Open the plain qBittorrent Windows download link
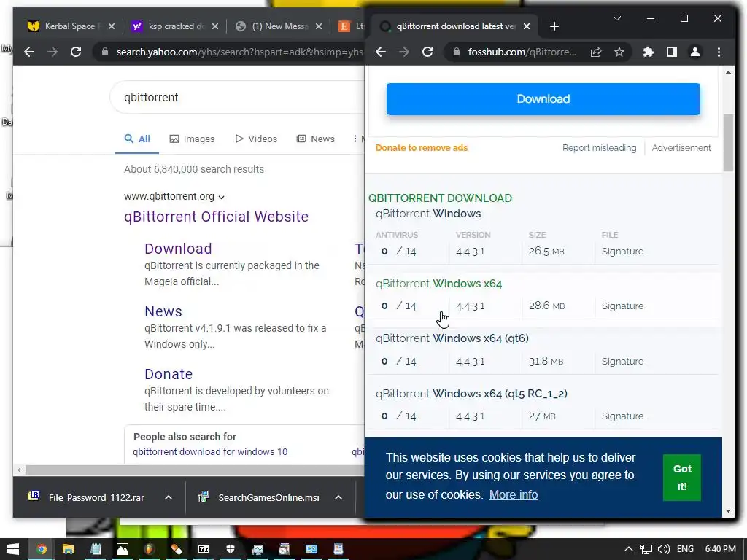Image resolution: width=747 pixels, height=560 pixels. 427,214
